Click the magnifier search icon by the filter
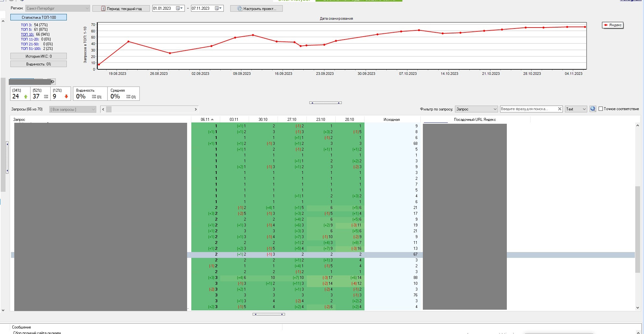Screen dimensions: 644x334 tap(593, 109)
